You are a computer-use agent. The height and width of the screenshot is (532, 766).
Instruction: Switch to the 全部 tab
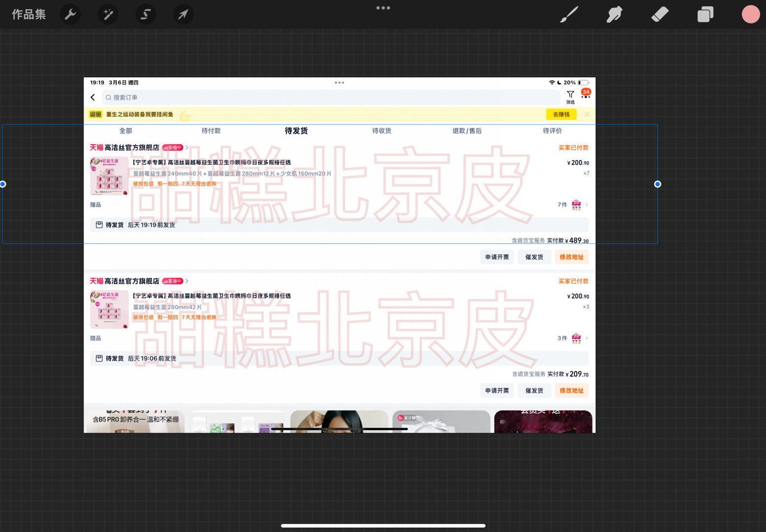click(126, 131)
